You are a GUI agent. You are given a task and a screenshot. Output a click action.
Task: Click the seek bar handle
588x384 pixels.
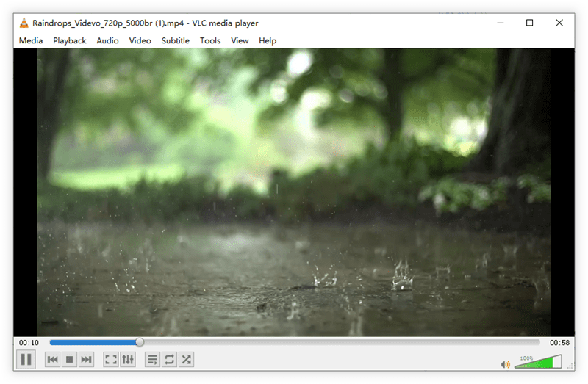pyautogui.click(x=140, y=342)
